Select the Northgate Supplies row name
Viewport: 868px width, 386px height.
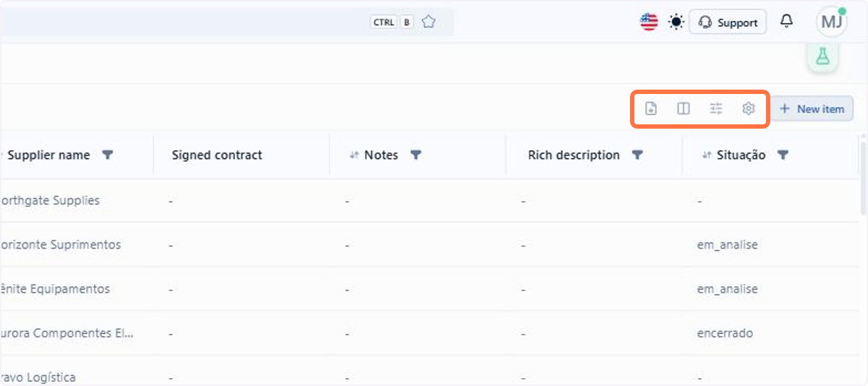click(x=50, y=200)
